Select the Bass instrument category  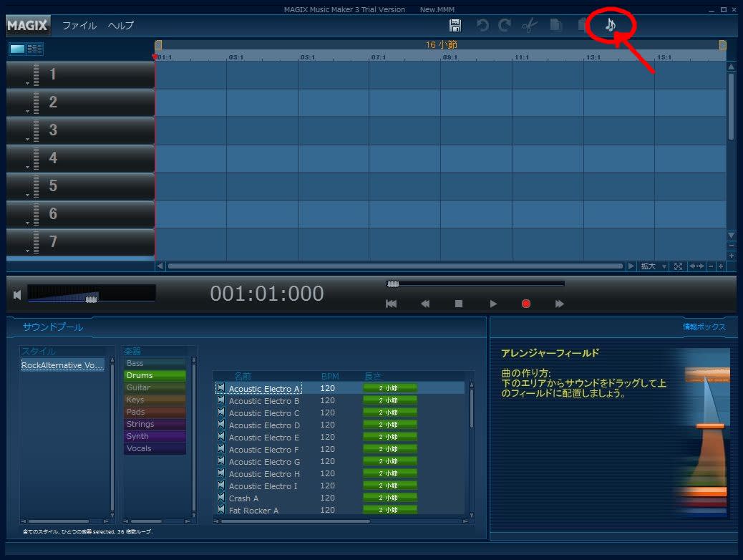(x=155, y=363)
